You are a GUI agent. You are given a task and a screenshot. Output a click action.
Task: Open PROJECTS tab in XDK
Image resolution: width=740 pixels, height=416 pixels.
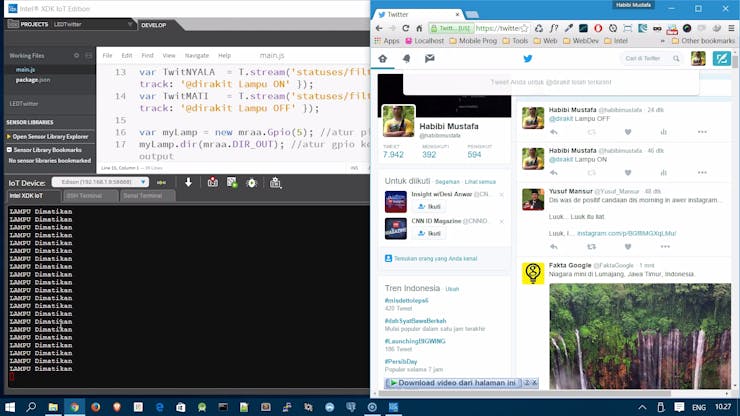pos(28,24)
